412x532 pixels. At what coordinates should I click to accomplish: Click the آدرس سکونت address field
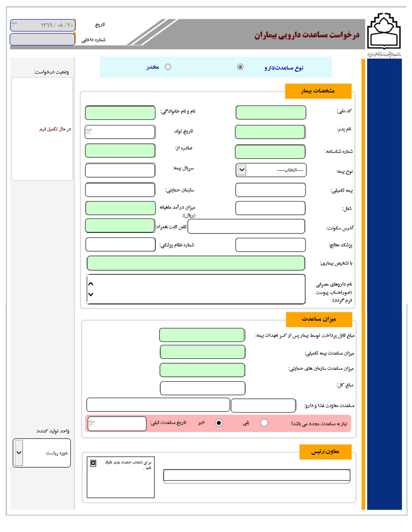coord(246,226)
